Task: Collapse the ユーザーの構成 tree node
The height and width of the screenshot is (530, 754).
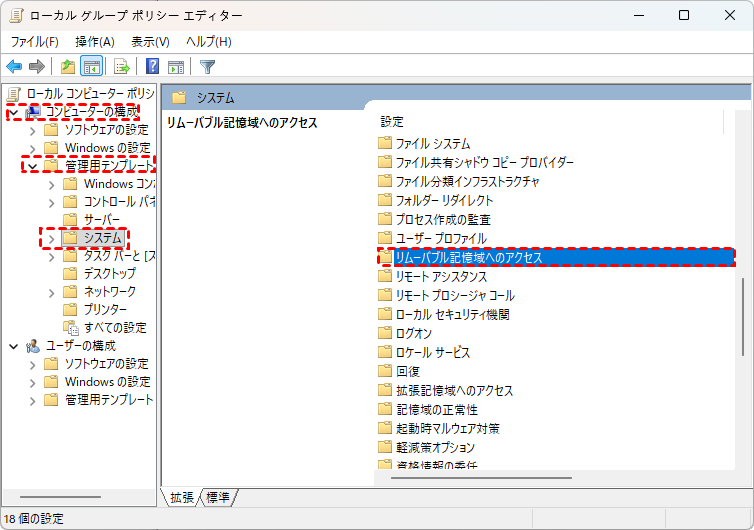Action: (13, 346)
